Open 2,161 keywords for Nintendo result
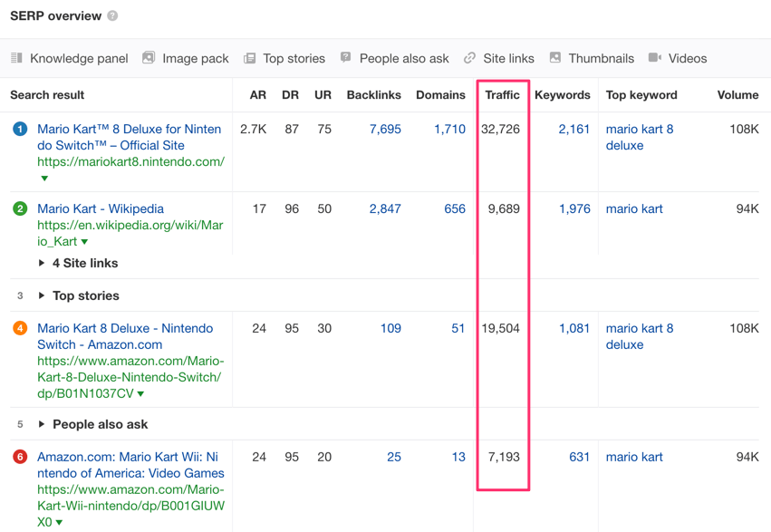This screenshot has width=771, height=532. point(573,130)
